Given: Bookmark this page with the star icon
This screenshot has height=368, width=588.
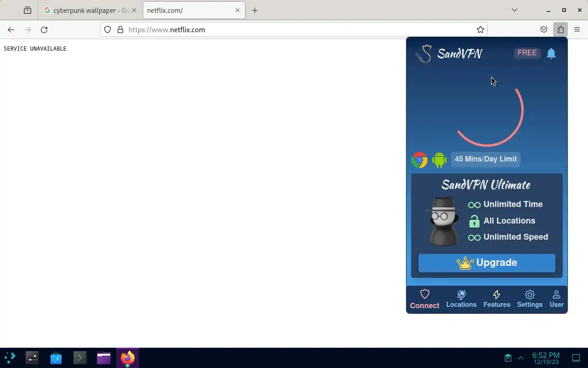Looking at the screenshot, I should tap(481, 29).
